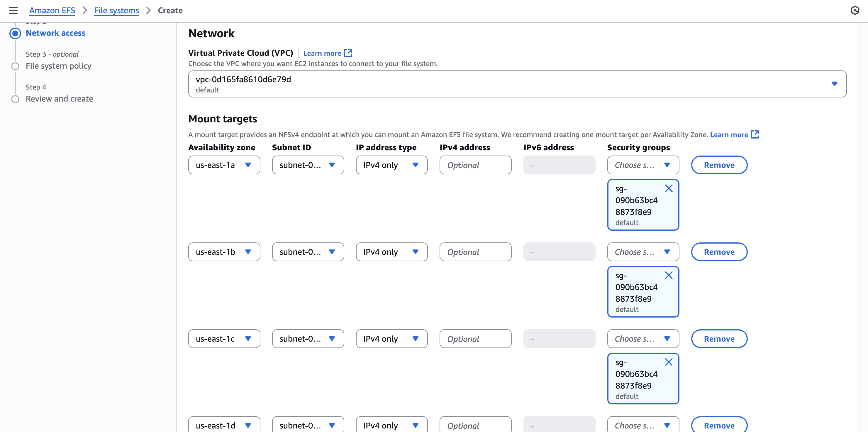Open Choose security groups dropdown for us-east-1d
868x432 pixels.
click(x=643, y=425)
